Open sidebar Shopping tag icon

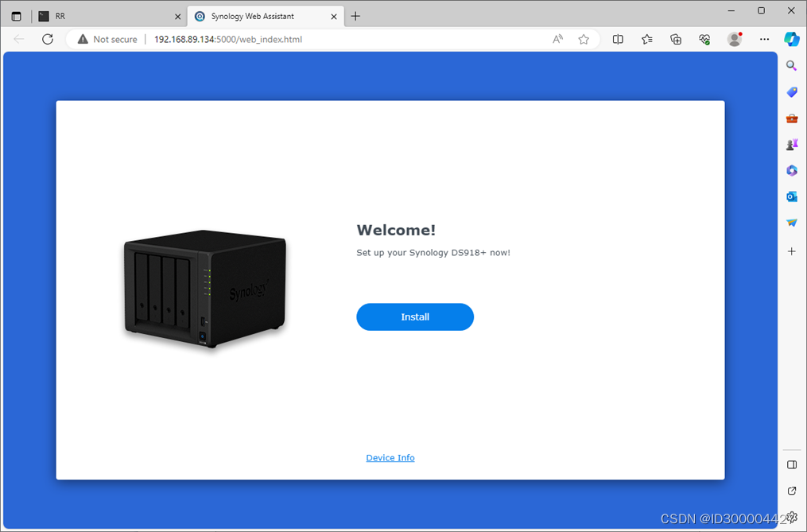pyautogui.click(x=792, y=92)
